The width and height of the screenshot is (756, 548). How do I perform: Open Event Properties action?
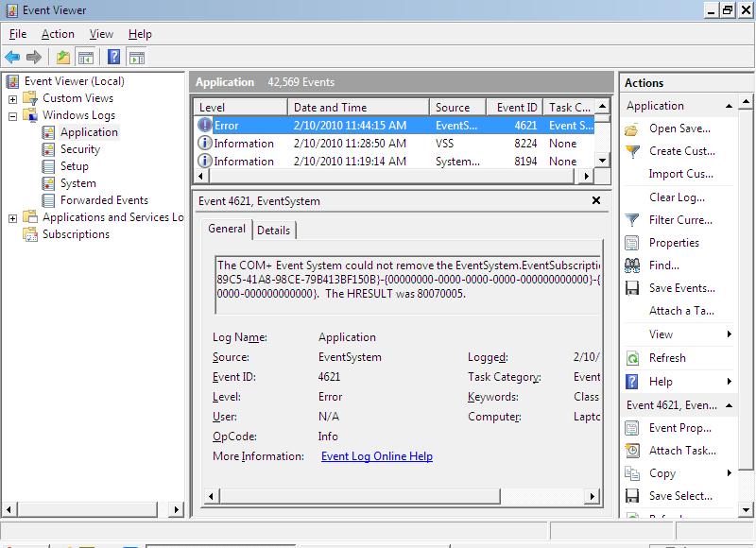(x=679, y=428)
